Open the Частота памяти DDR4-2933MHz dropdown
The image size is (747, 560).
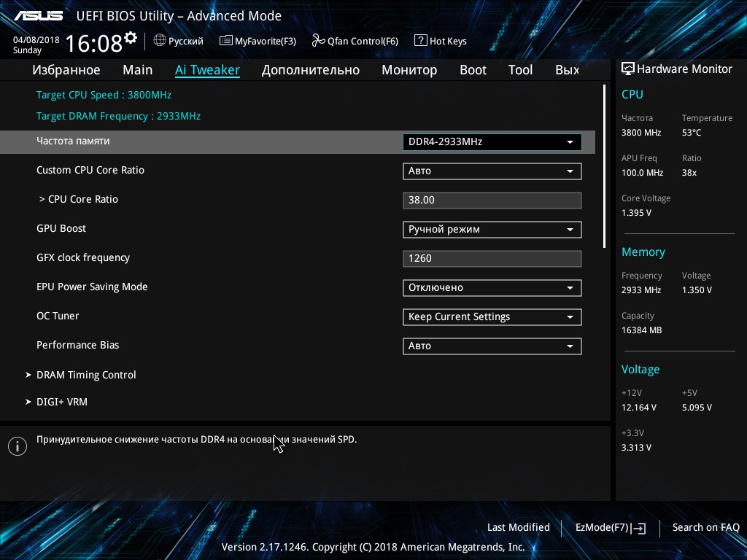[492, 142]
